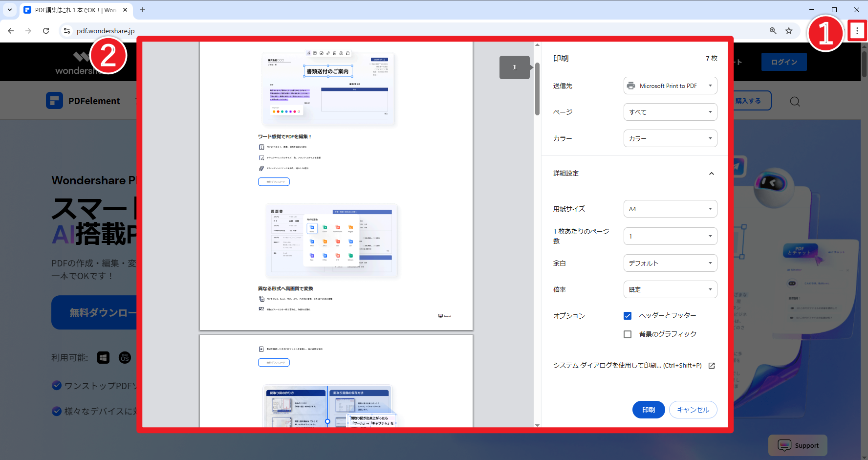The image size is (868, 460).
Task: Click the 印刷 print button
Action: pos(649,410)
